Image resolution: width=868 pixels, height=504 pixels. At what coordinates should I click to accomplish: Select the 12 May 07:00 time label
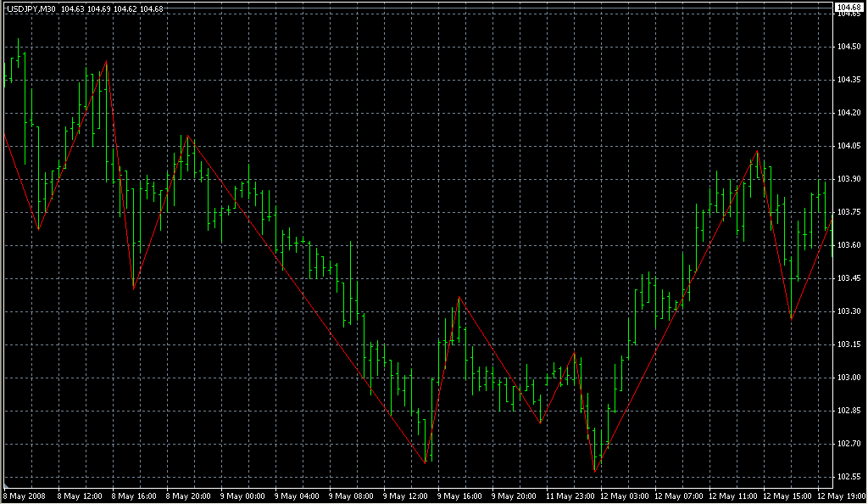pyautogui.click(x=678, y=496)
